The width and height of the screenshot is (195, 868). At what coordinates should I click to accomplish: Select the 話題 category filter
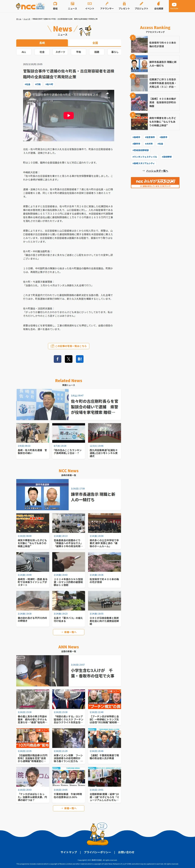97,52
